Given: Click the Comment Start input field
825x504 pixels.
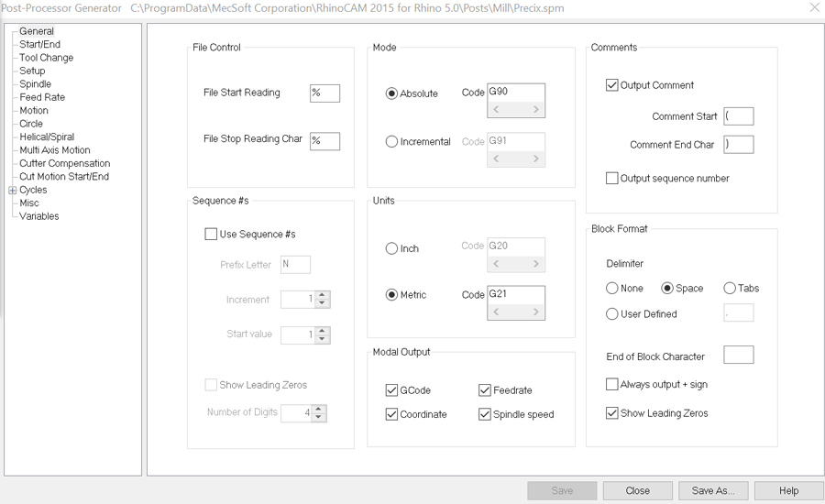Looking at the screenshot, I should click(x=738, y=116).
